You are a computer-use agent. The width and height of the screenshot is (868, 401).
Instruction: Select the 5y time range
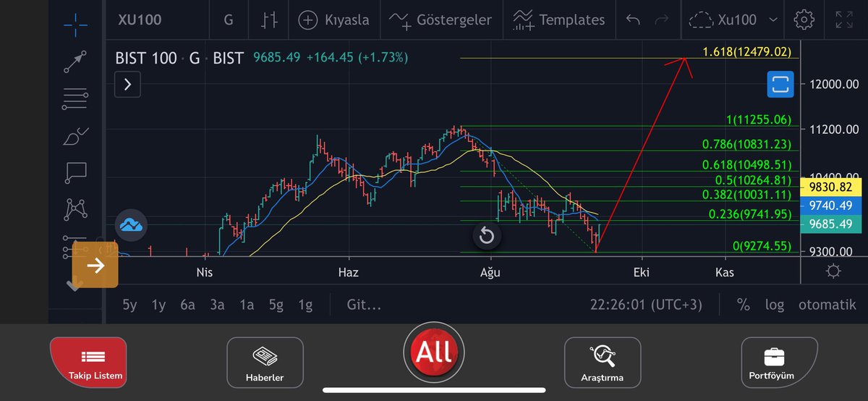pyautogui.click(x=129, y=305)
